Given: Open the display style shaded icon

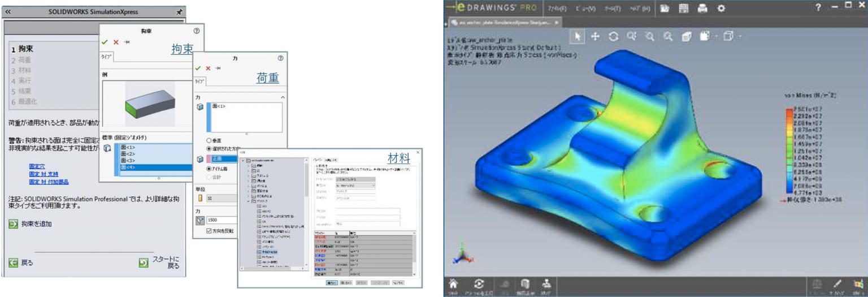Looking at the screenshot, I should pos(705,37).
